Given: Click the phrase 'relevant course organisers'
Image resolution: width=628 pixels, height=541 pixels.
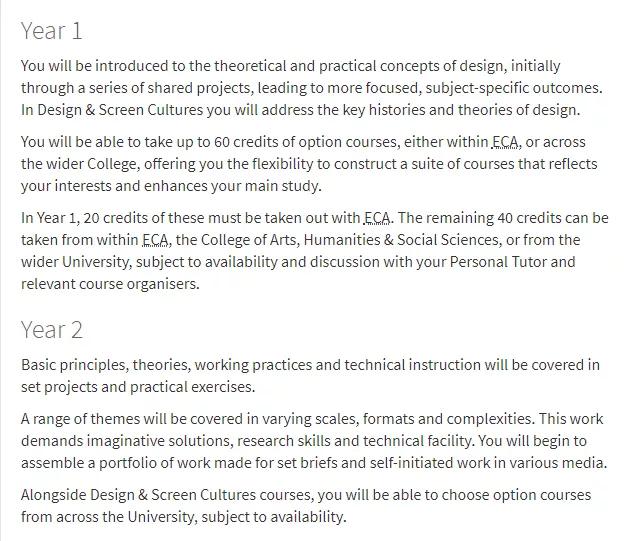Looking at the screenshot, I should (109, 284).
